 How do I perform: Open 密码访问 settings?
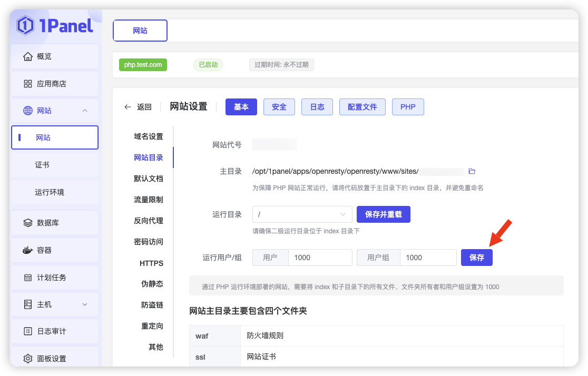(149, 242)
